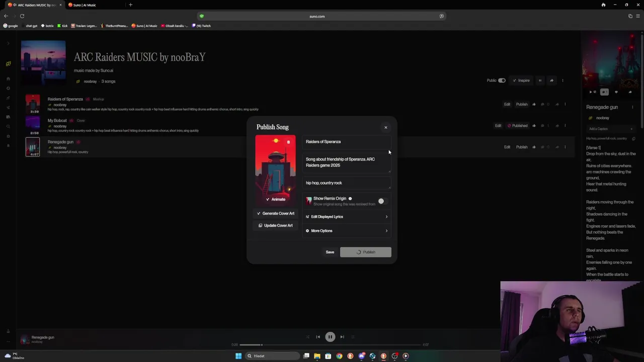Like the Renegade gun row
644x362 pixels.
[x=534, y=147]
